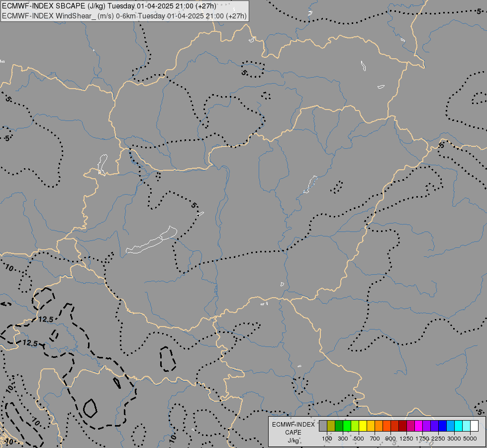The height and width of the screenshot is (448, 487).
Task: Select the gray CAPE legend swatch
Action: pos(323,426)
